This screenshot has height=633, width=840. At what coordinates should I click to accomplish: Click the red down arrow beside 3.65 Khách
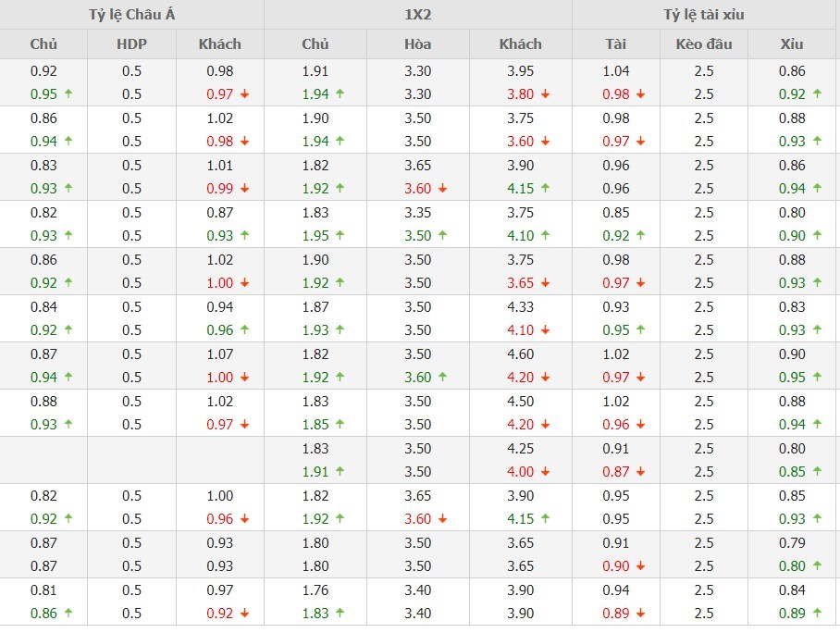(x=545, y=283)
